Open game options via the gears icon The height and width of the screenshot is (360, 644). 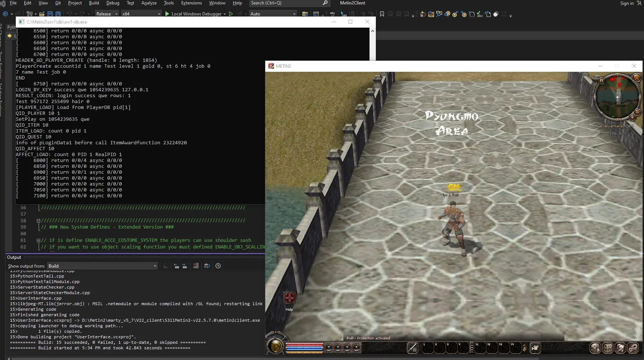633,347
